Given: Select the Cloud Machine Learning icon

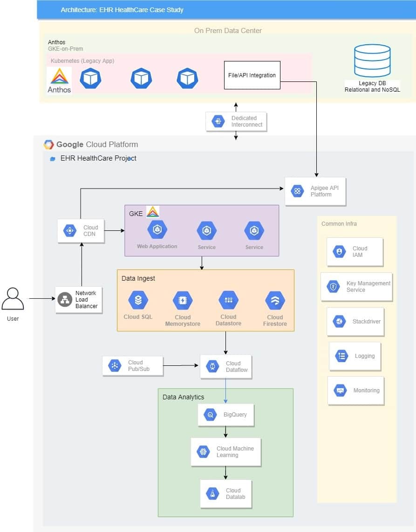Looking at the screenshot, I should pos(204,451).
